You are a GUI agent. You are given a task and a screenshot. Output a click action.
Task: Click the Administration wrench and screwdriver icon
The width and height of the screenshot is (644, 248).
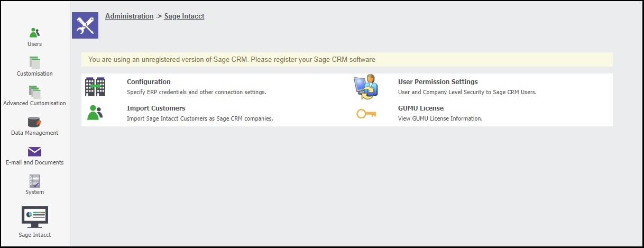85,25
